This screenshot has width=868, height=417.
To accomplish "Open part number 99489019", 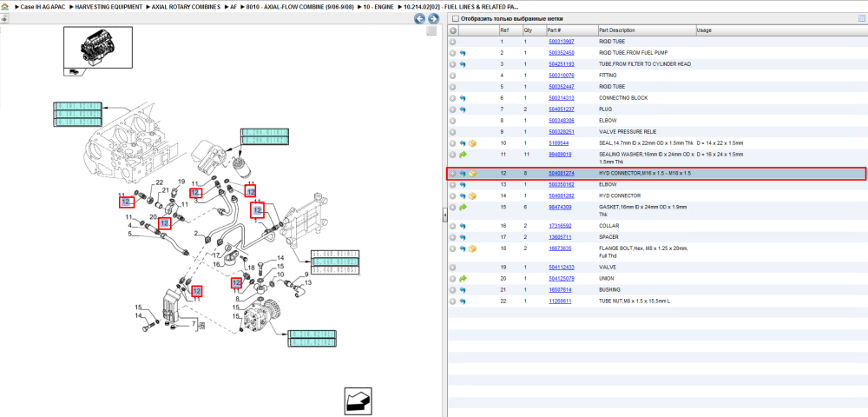I will [x=560, y=155].
